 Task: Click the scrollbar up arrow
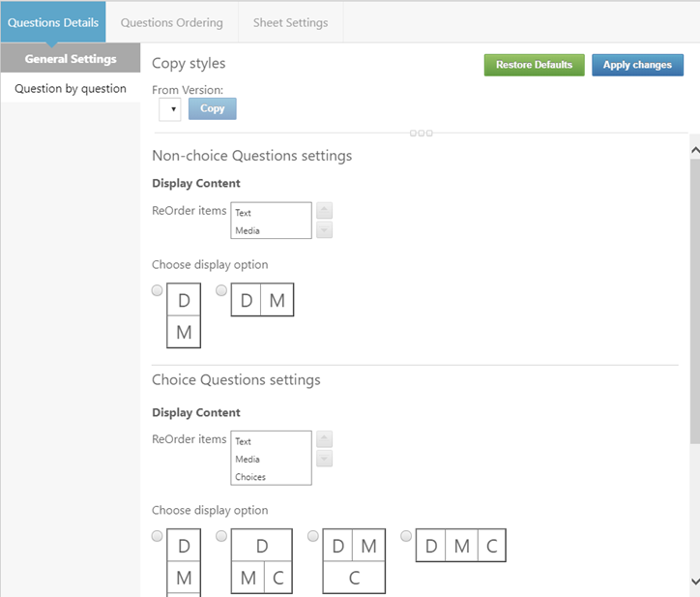tap(695, 150)
